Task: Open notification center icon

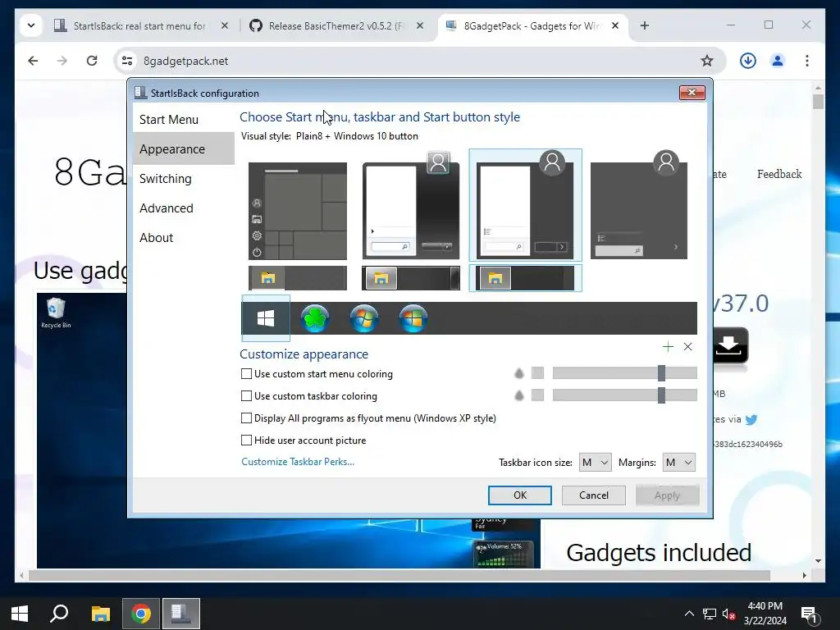Action: click(x=809, y=614)
